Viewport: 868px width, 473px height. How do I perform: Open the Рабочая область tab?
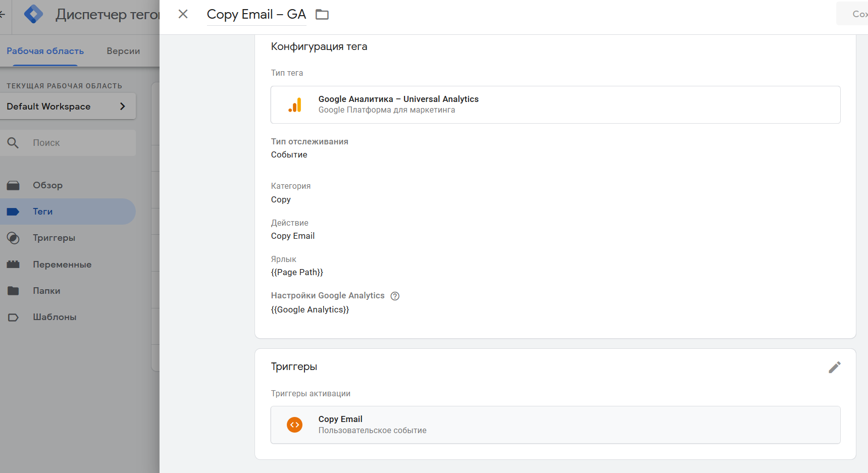point(45,51)
